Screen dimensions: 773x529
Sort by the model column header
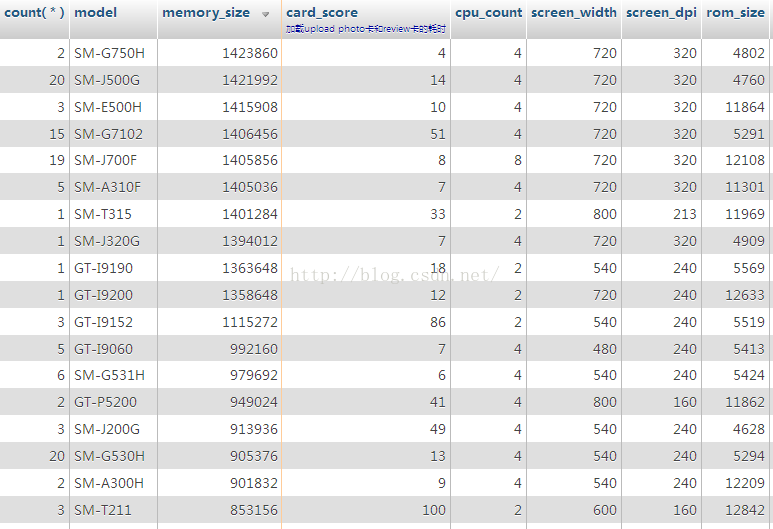tap(96, 13)
